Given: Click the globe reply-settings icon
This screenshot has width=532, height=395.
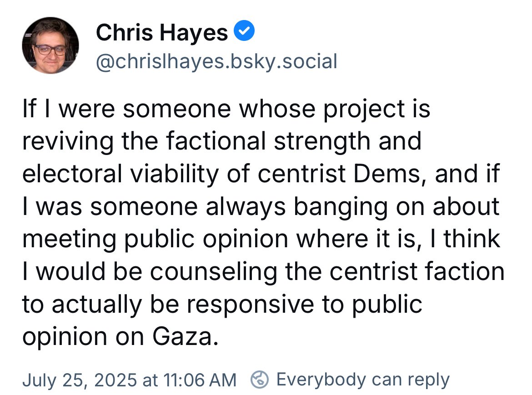Looking at the screenshot, I should tap(260, 380).
